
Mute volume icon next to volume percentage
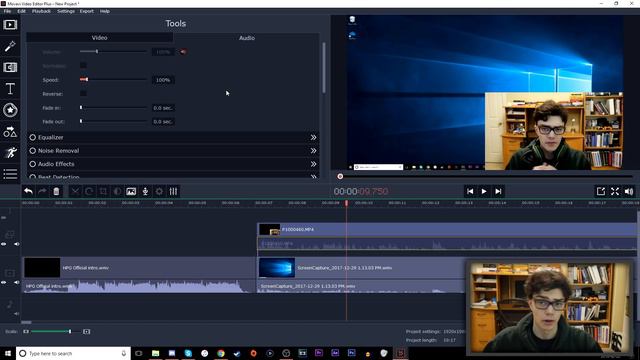tap(183, 52)
